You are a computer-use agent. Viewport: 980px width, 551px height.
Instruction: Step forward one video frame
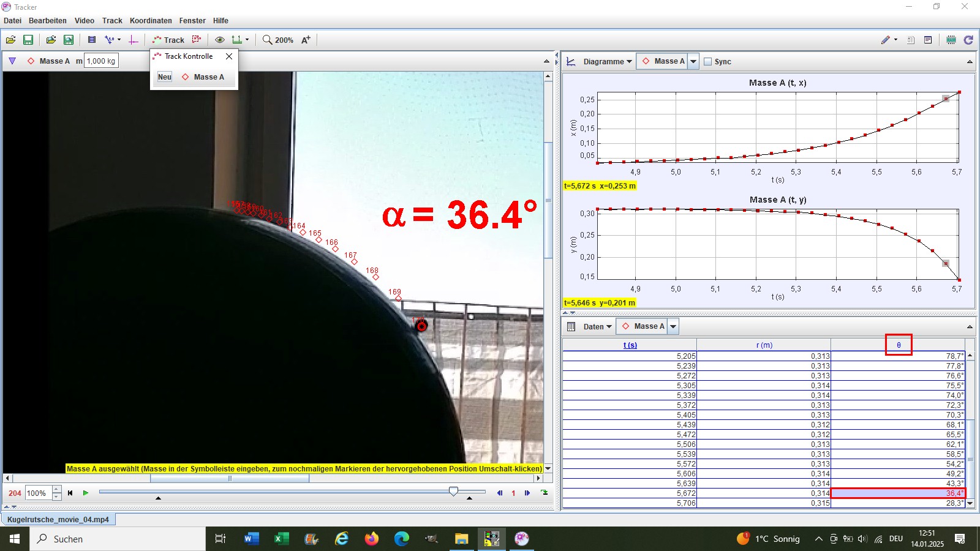click(527, 493)
